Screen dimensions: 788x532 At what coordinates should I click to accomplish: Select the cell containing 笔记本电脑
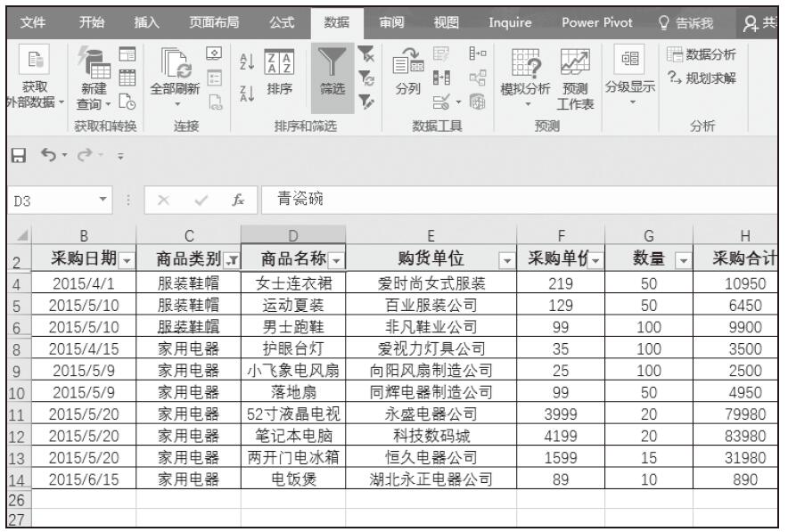pos(293,436)
